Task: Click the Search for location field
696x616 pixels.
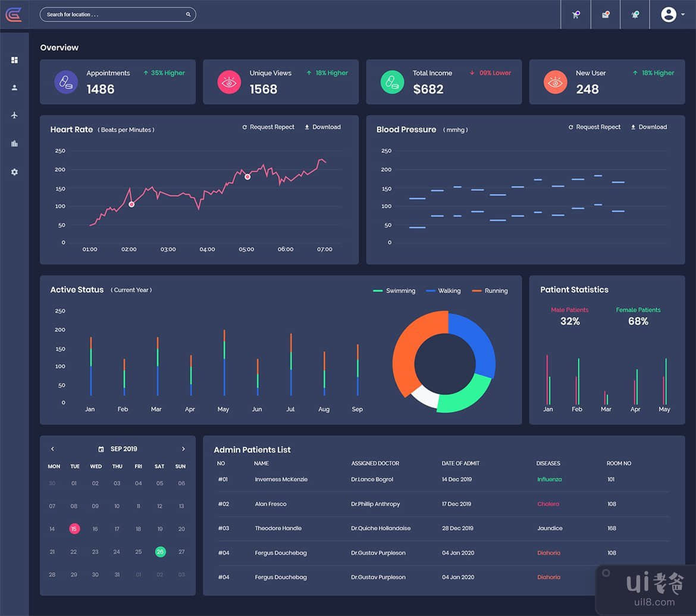Action: pos(113,14)
